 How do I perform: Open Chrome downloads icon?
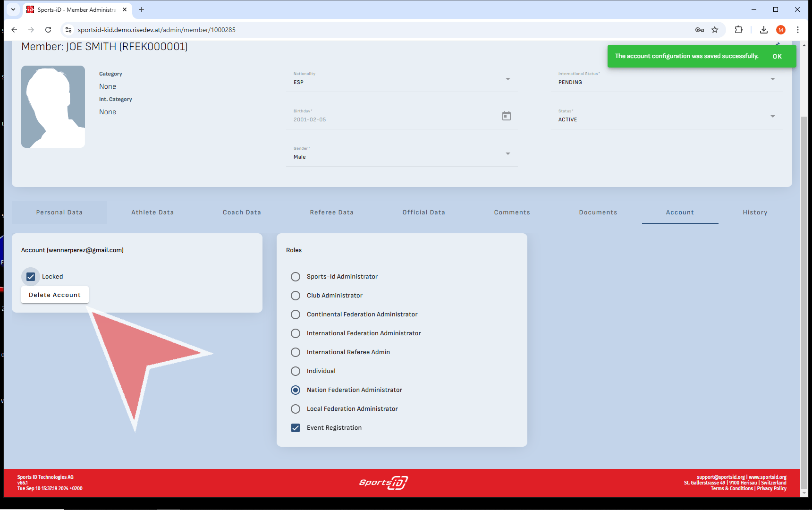click(x=763, y=30)
